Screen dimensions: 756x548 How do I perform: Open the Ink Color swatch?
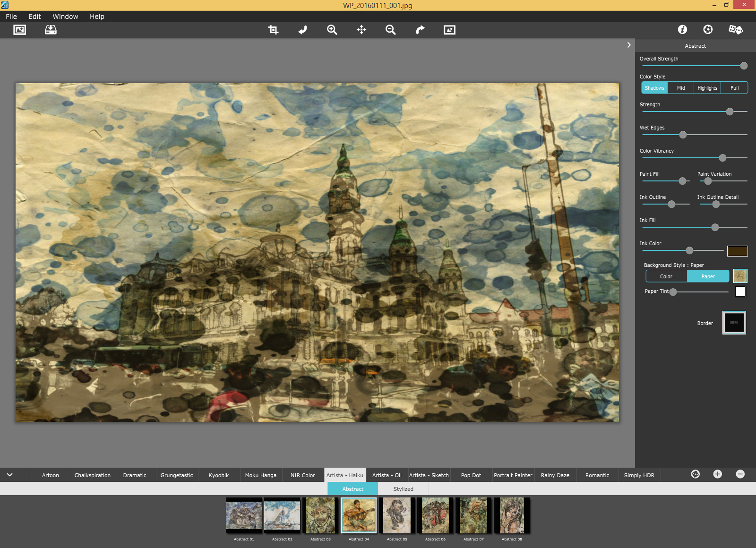click(x=737, y=251)
